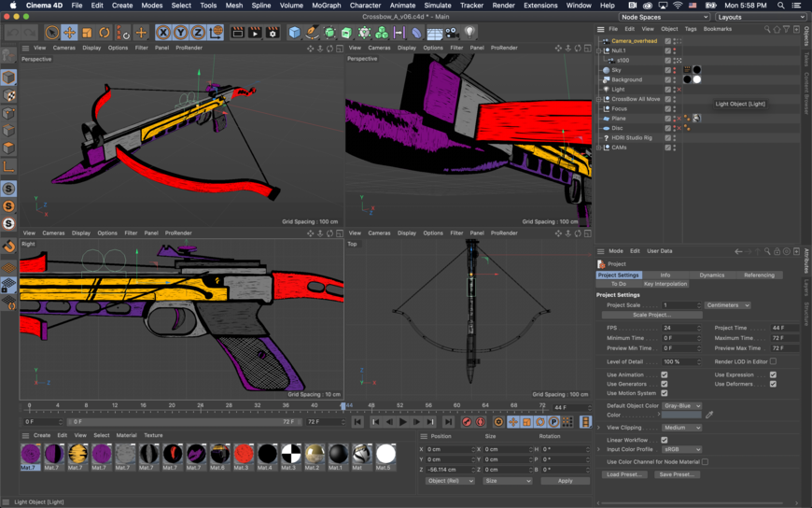Viewport: 812px width, 508px height.
Task: Click the Light object toolbar icon
Action: click(469, 33)
